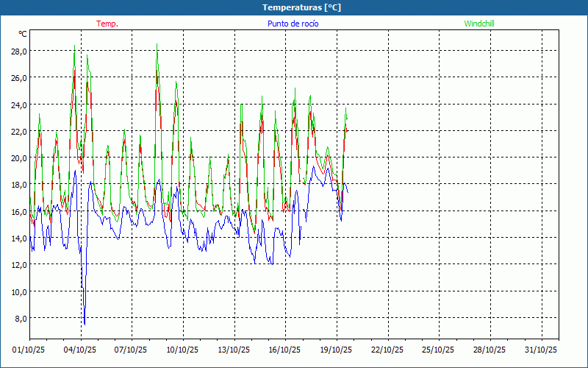Select the 12,0 y-axis tick label
This screenshot has width=588, height=368.
pos(18,265)
